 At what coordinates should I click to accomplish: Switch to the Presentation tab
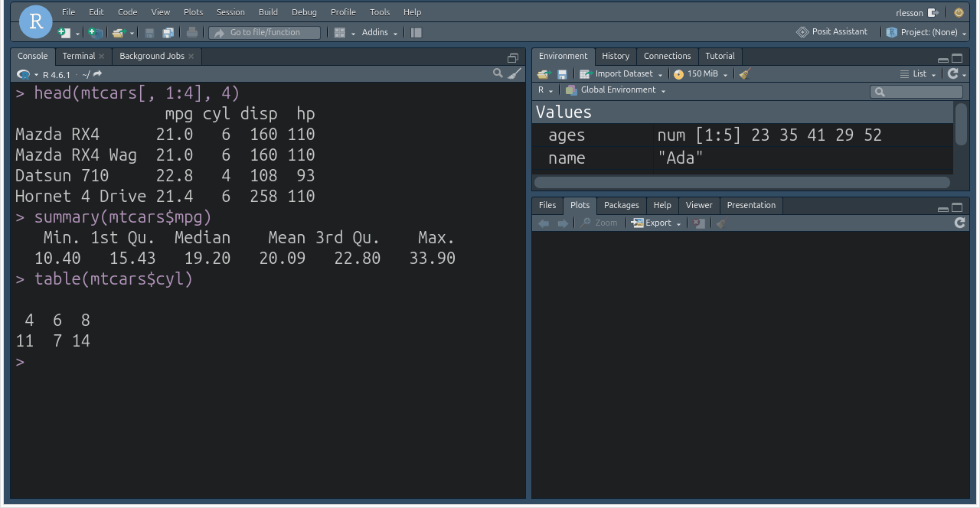751,205
